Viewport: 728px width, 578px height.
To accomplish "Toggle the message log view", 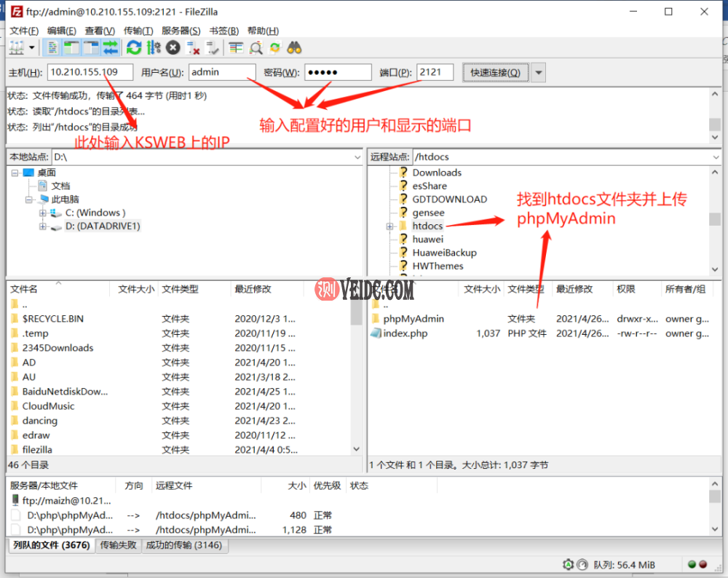I will (x=53, y=48).
